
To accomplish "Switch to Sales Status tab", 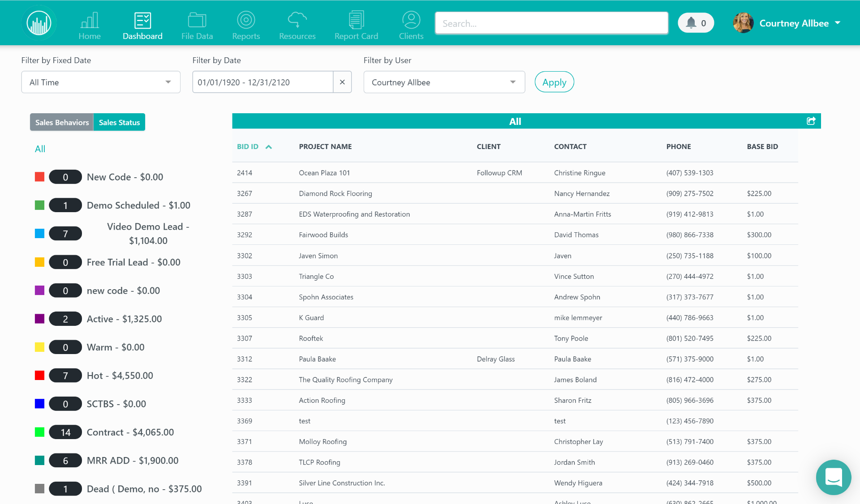I will [120, 122].
